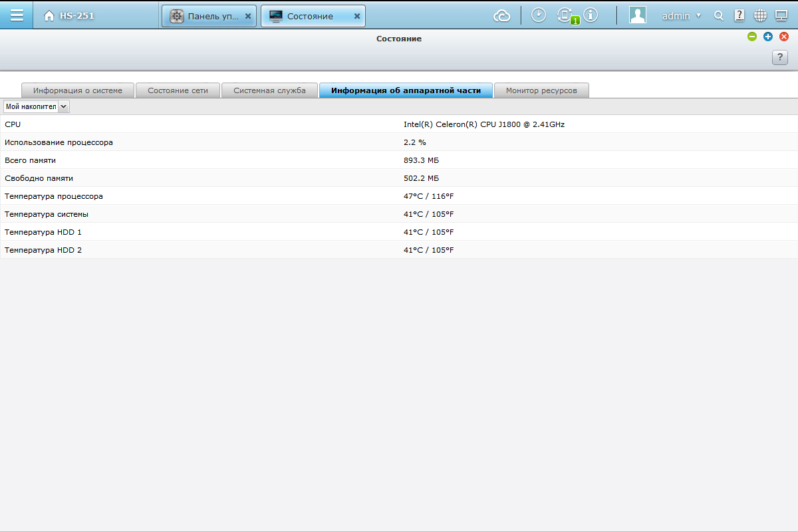Click the Свободно памяти label

[x=39, y=178]
